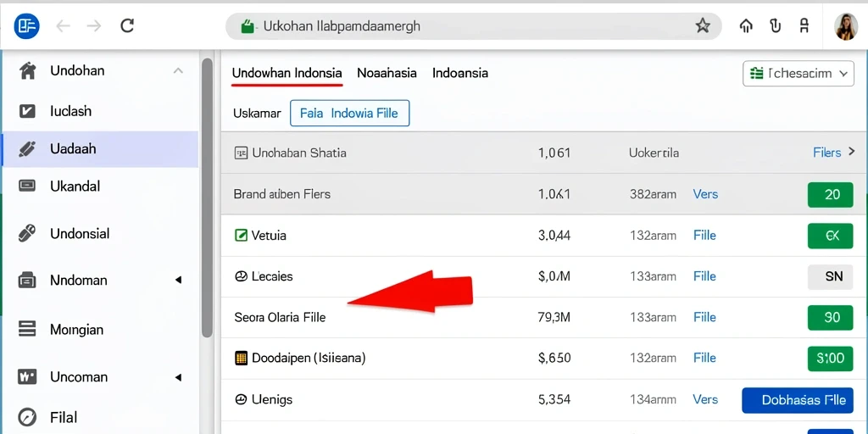
Task: Open Undohan home icon in sidebar
Action: [x=27, y=71]
